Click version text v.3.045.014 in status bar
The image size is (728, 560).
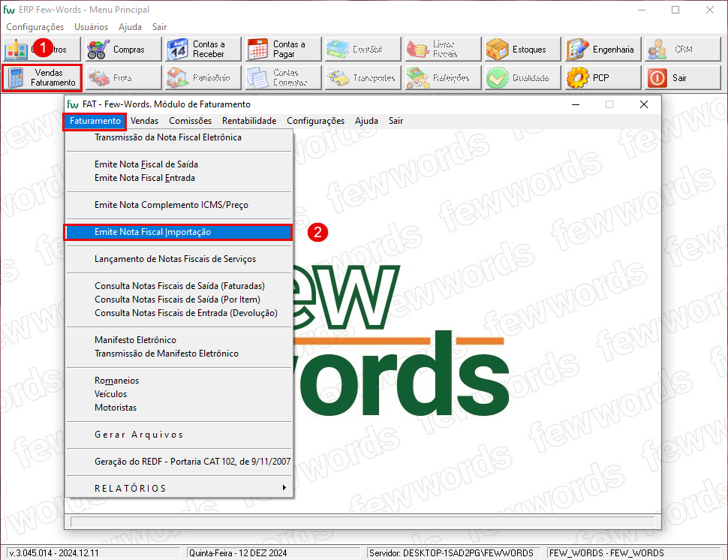tap(54, 553)
